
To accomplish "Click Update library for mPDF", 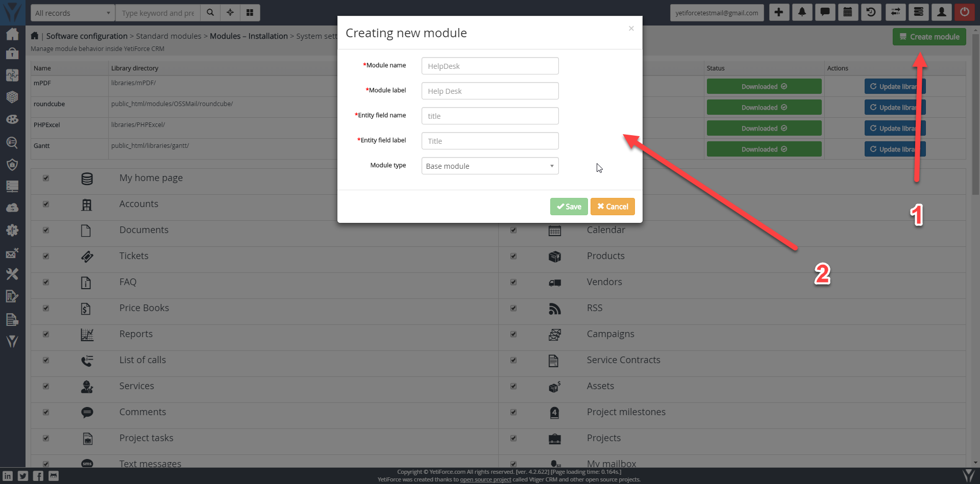I will (895, 86).
